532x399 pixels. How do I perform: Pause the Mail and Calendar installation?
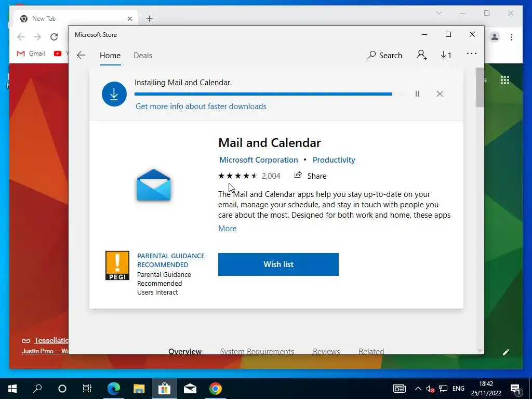point(417,94)
